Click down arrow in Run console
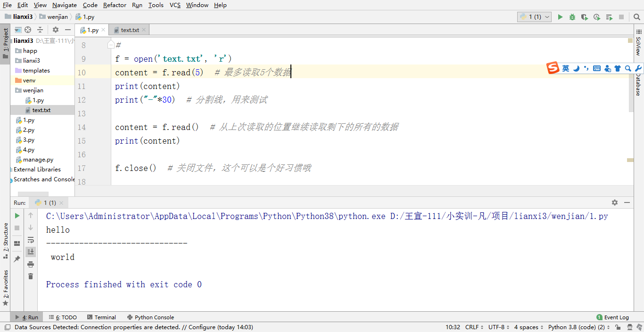 31,227
